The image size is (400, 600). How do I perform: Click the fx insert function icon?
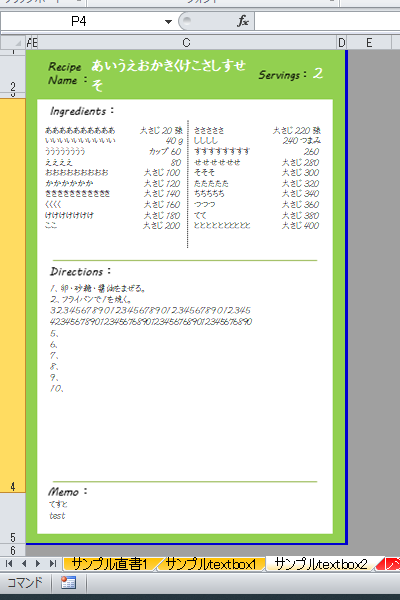coord(243,21)
